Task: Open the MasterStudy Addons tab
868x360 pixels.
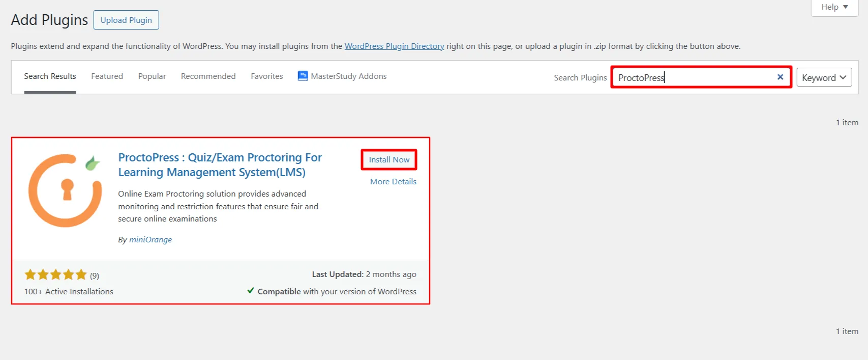Action: click(342, 76)
